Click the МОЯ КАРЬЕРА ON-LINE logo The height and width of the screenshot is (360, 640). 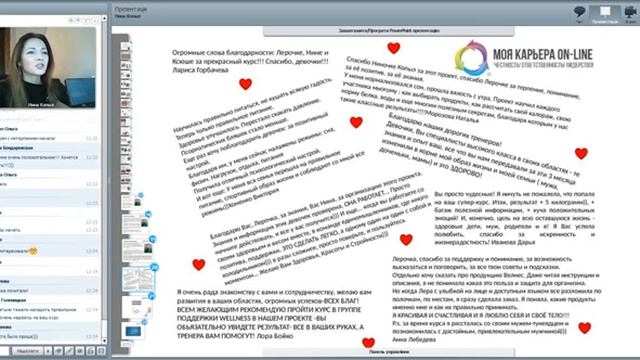[524, 59]
